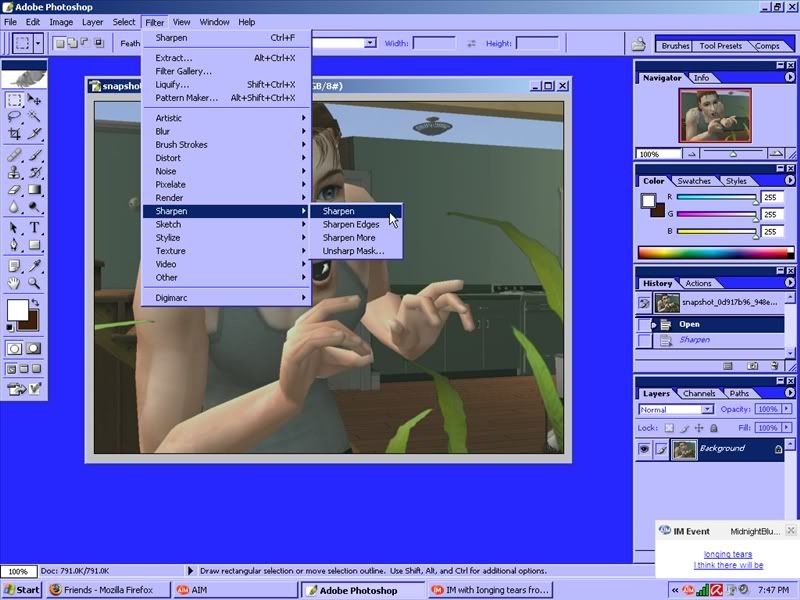Delete current history state trash button
This screenshot has height=600, width=800.
pos(774,366)
